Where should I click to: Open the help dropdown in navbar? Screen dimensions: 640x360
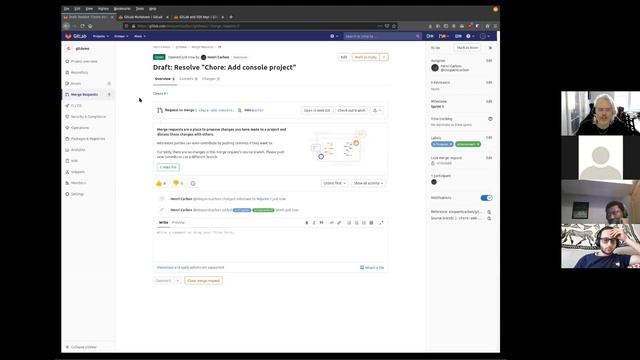point(470,36)
